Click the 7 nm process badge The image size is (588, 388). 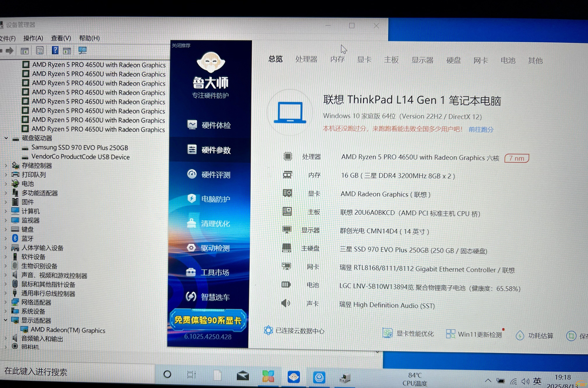coord(517,158)
